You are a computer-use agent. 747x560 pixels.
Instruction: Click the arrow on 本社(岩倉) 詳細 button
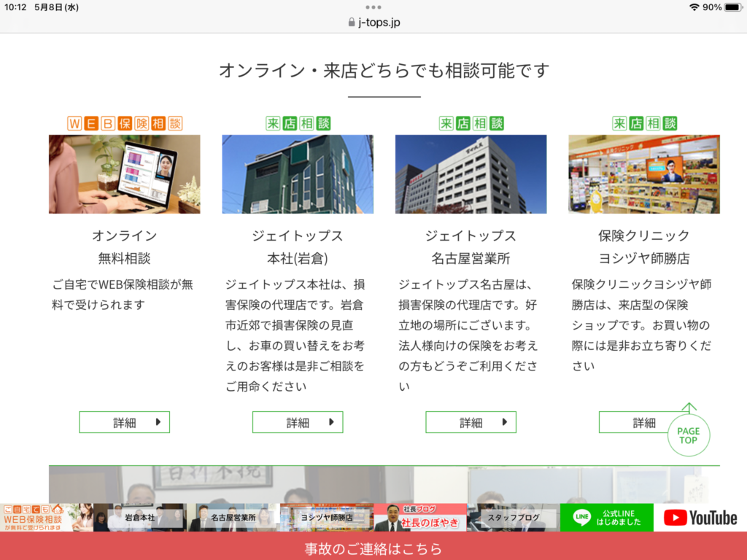[332, 422]
